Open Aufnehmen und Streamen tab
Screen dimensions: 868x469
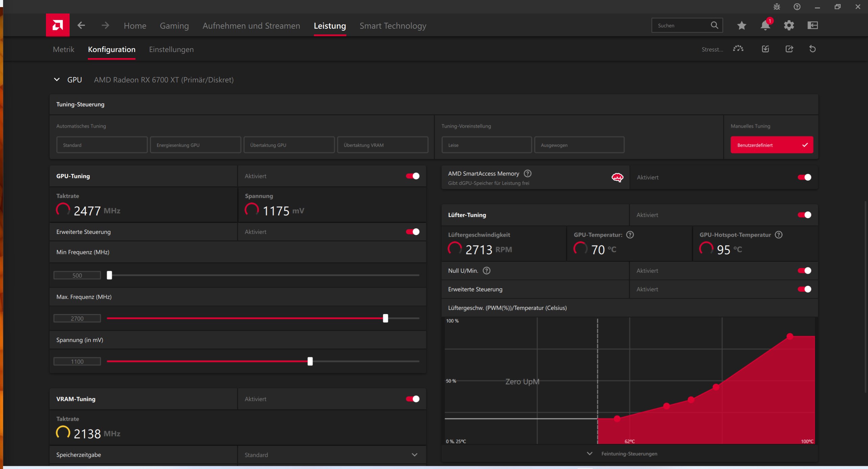point(251,26)
